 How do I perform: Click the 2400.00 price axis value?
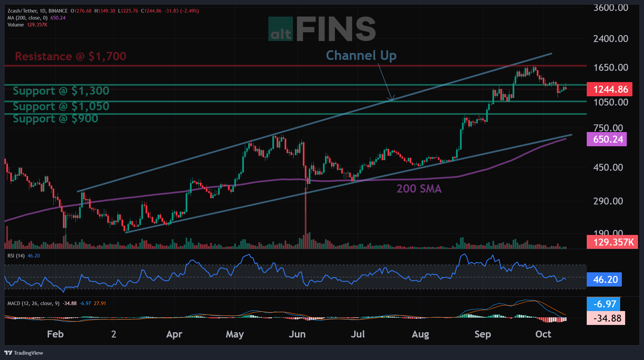(611, 39)
